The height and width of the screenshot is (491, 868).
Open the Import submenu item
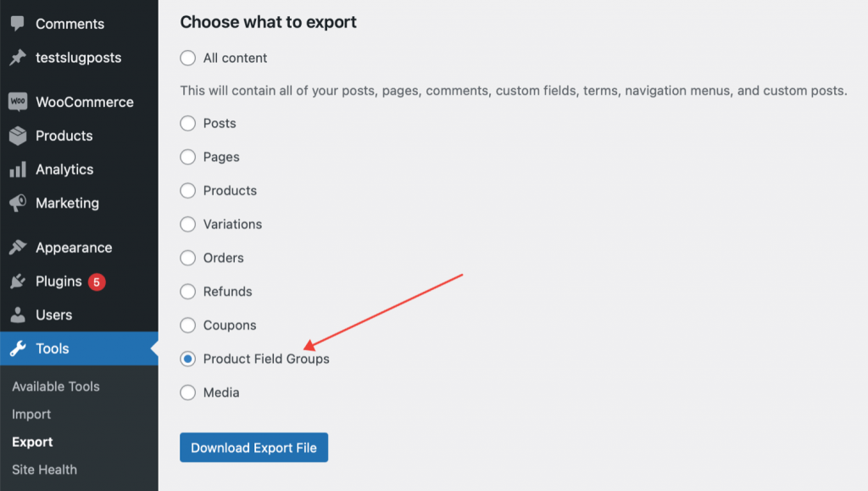31,414
